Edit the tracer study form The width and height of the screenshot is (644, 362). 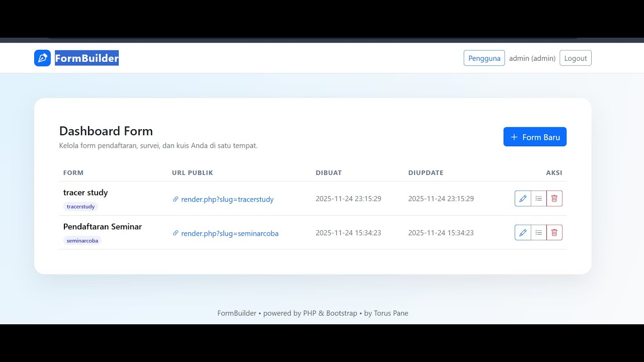coord(523,199)
